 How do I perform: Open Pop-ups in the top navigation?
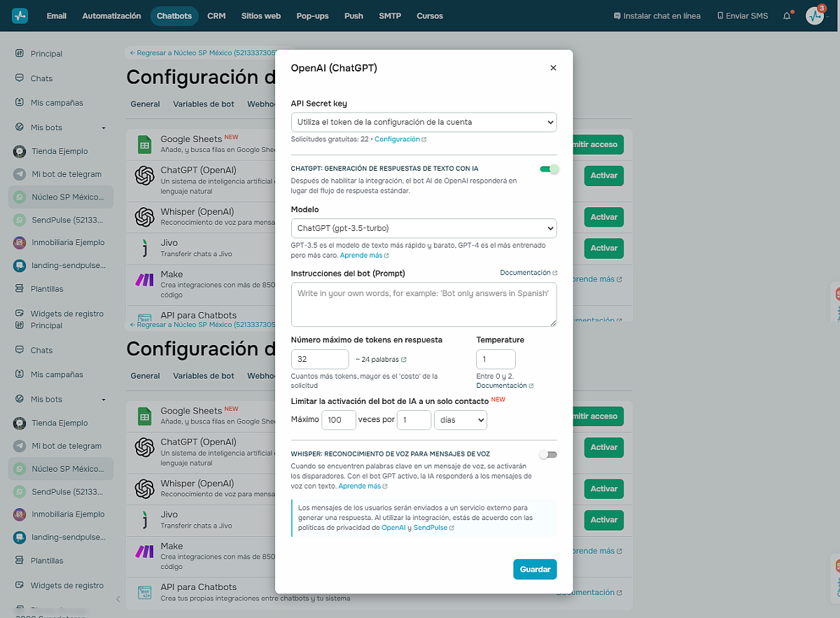312,15
